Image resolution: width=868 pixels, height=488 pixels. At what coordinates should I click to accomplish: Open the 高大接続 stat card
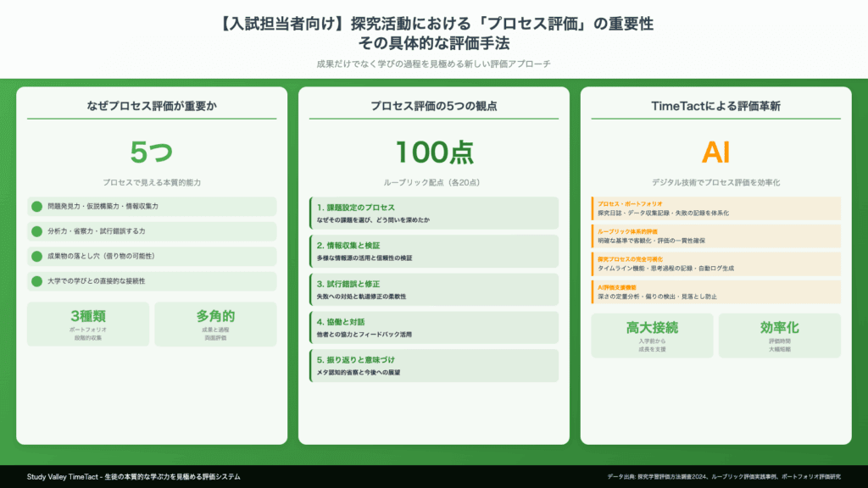click(x=652, y=335)
